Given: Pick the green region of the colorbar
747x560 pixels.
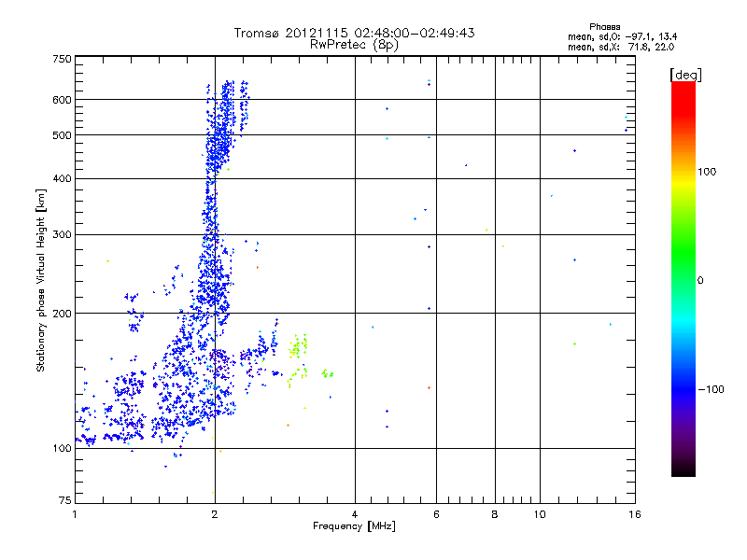Looking at the screenshot, I should (683, 271).
